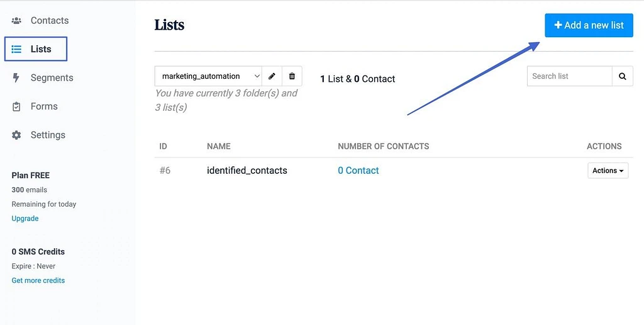Open the marketing_automation folder dropdown
This screenshot has width=644, height=325.
[x=208, y=76]
